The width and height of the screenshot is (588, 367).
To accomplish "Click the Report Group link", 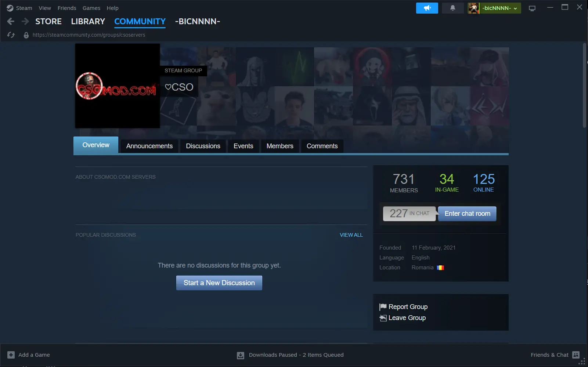I will 408,307.
